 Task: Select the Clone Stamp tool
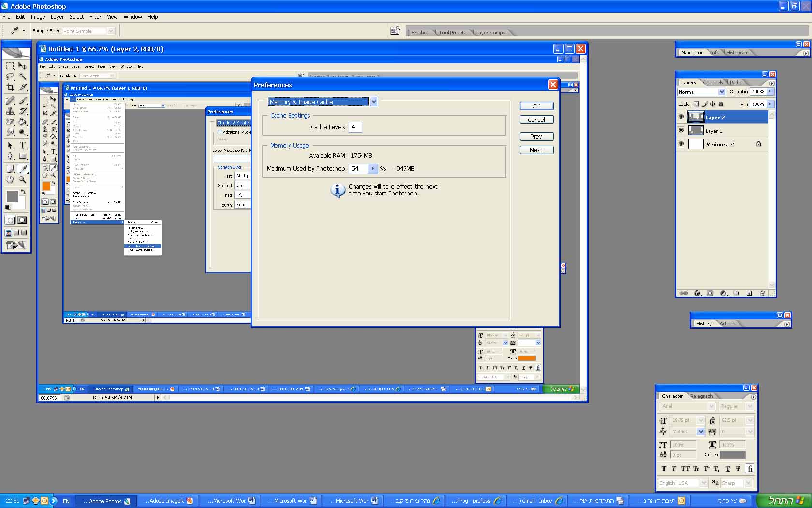point(10,111)
